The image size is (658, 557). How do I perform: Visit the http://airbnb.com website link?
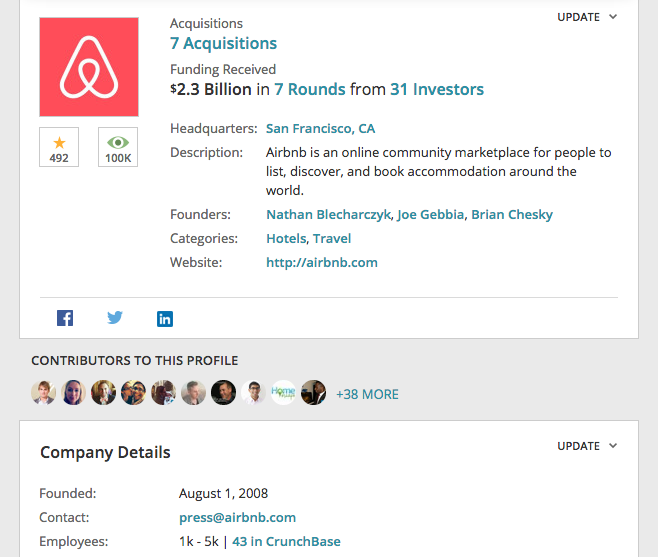point(322,262)
